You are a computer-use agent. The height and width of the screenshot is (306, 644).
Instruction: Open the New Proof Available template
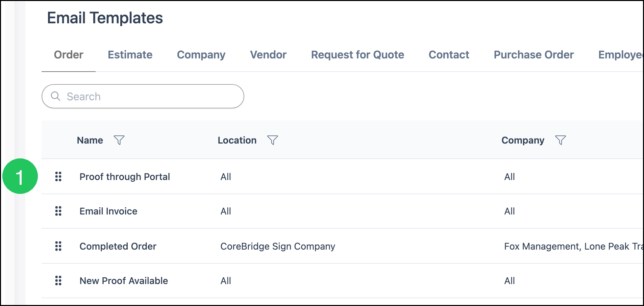(124, 281)
